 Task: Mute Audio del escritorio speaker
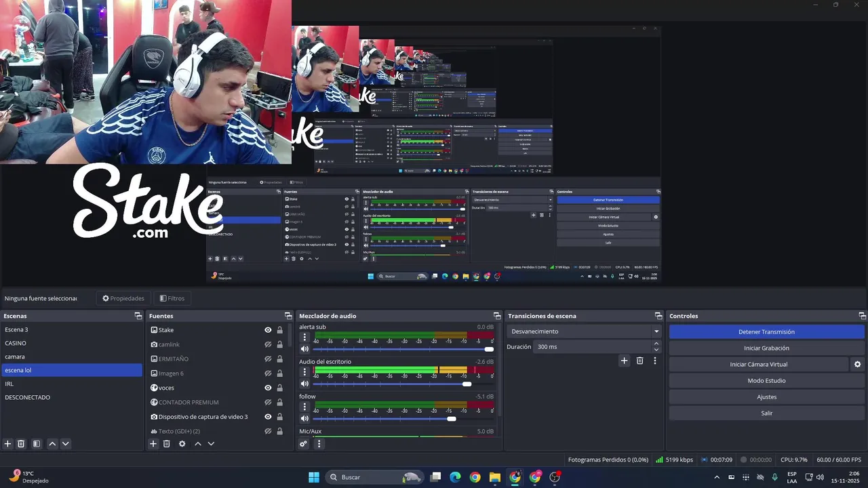click(x=304, y=384)
